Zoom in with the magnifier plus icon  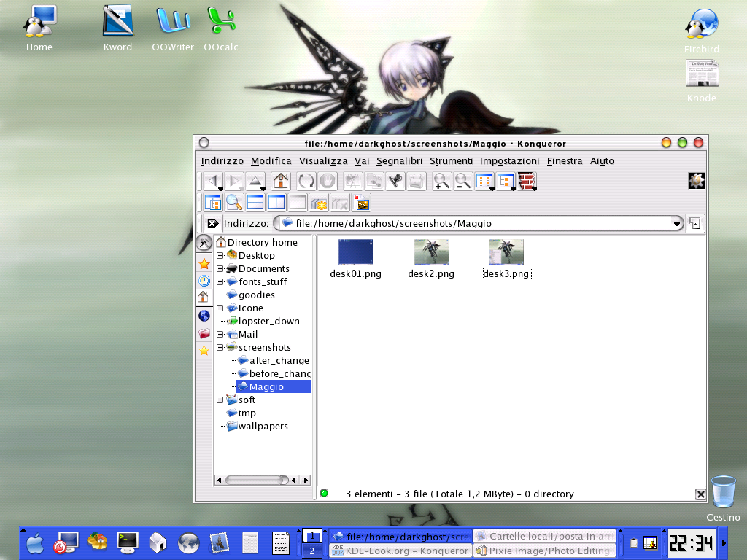tap(441, 181)
